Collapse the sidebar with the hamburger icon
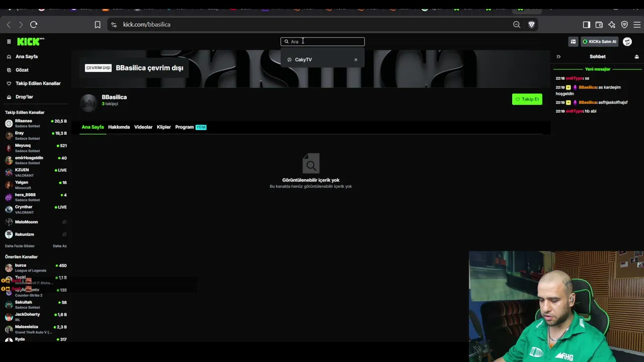644x362 pixels. (9, 42)
